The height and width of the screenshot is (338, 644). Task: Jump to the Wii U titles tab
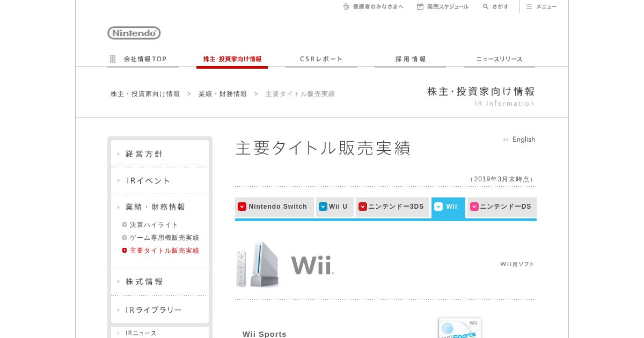pyautogui.click(x=335, y=207)
